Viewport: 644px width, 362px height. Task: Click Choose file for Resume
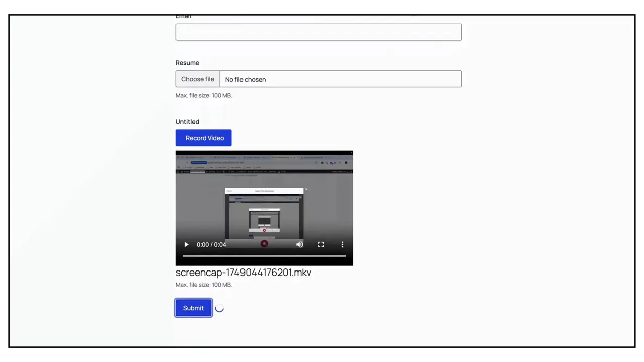click(198, 79)
